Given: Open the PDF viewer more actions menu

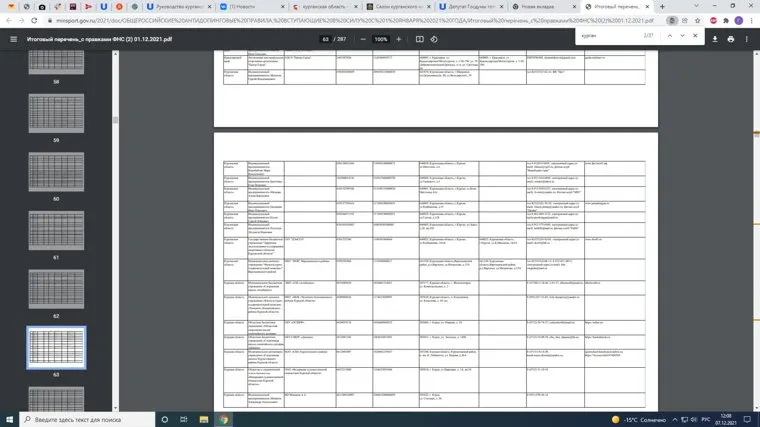Looking at the screenshot, I should click(748, 39).
